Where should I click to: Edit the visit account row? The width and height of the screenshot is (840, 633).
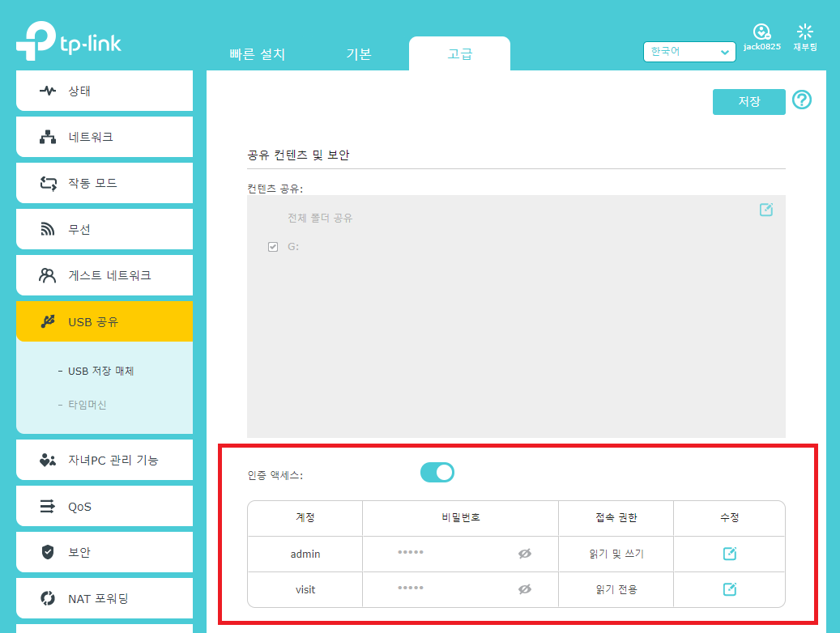pyautogui.click(x=729, y=589)
